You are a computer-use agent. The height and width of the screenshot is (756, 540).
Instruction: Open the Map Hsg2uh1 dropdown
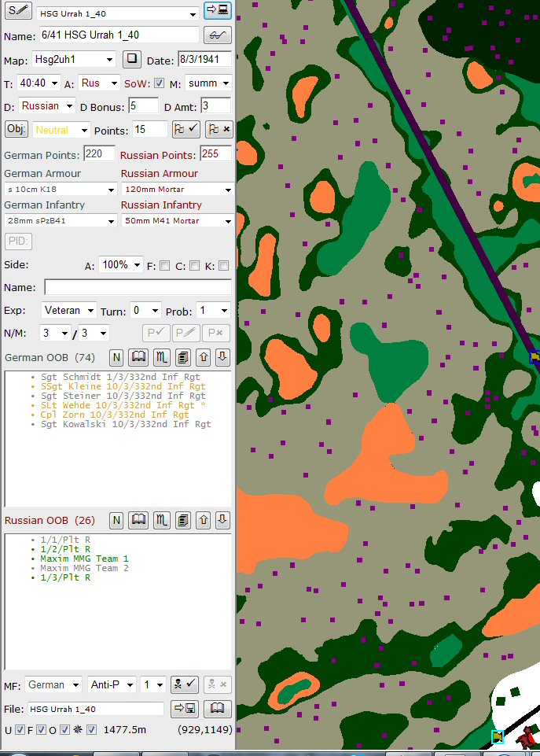coord(74,60)
